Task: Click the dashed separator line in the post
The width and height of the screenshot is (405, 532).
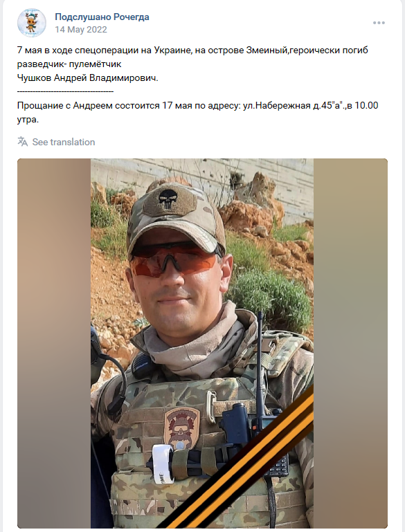Action: coord(65,91)
